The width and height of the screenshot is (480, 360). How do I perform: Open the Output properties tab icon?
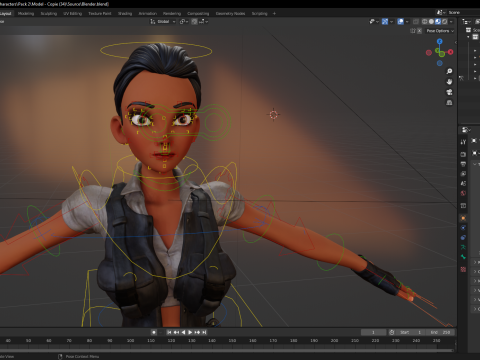tap(463, 164)
